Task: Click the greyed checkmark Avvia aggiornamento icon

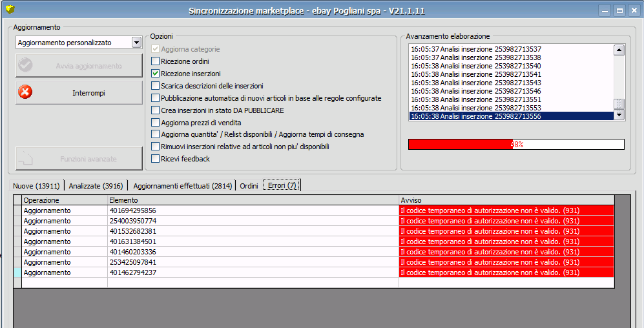Action: pyautogui.click(x=25, y=65)
